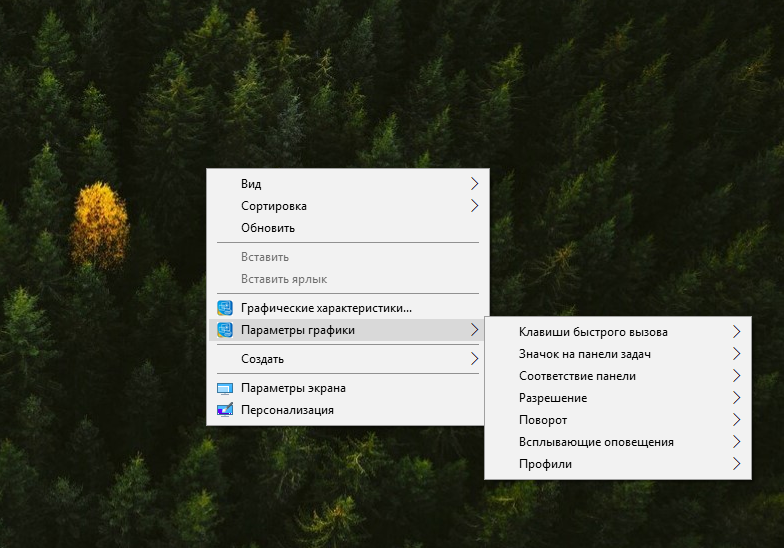The width and height of the screenshot is (784, 548).
Task: Open the Профили submenu
Action: (x=545, y=464)
